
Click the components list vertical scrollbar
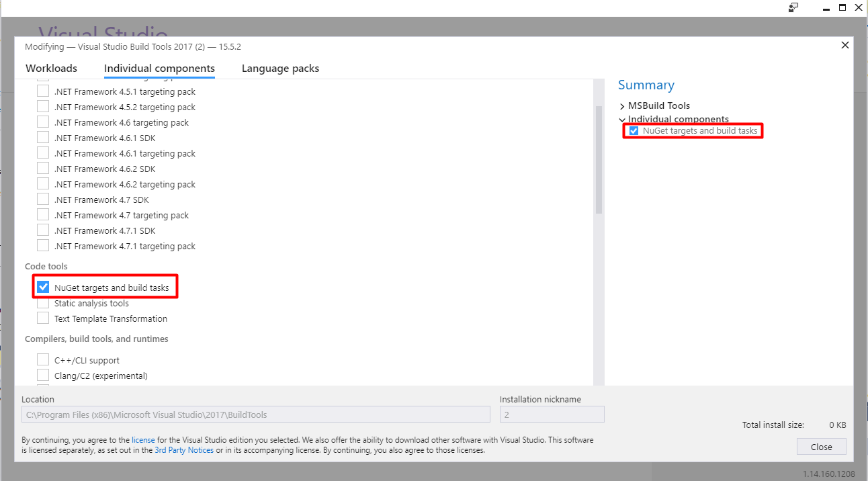598,159
